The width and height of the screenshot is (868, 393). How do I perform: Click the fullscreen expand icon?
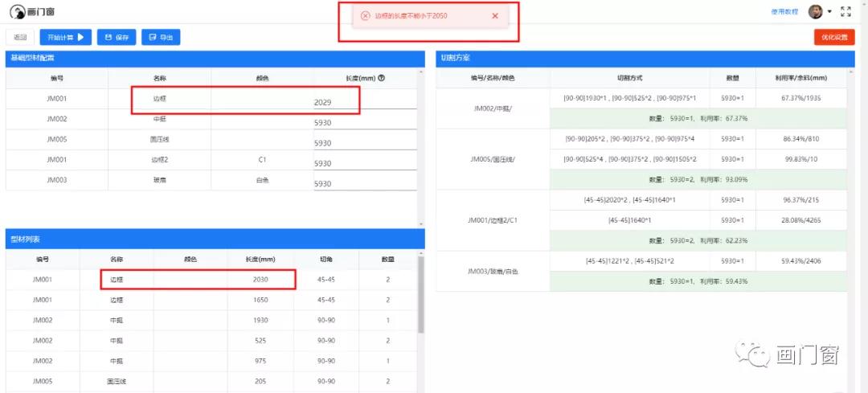[x=845, y=11]
